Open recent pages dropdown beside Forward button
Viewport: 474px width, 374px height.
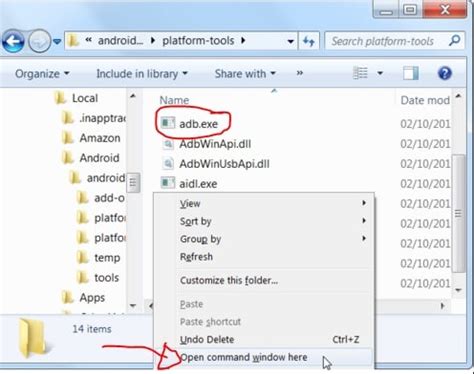tap(57, 42)
